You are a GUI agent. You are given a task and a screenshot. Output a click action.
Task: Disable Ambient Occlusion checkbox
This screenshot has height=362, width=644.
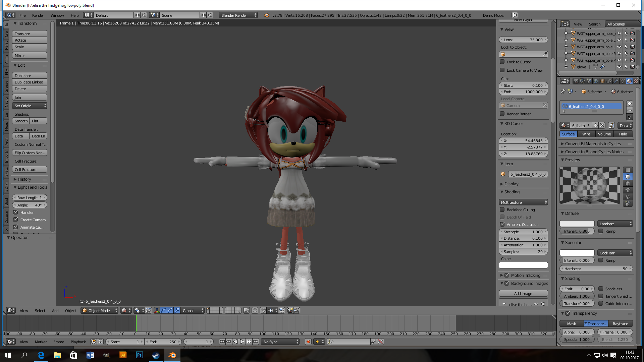(x=502, y=224)
